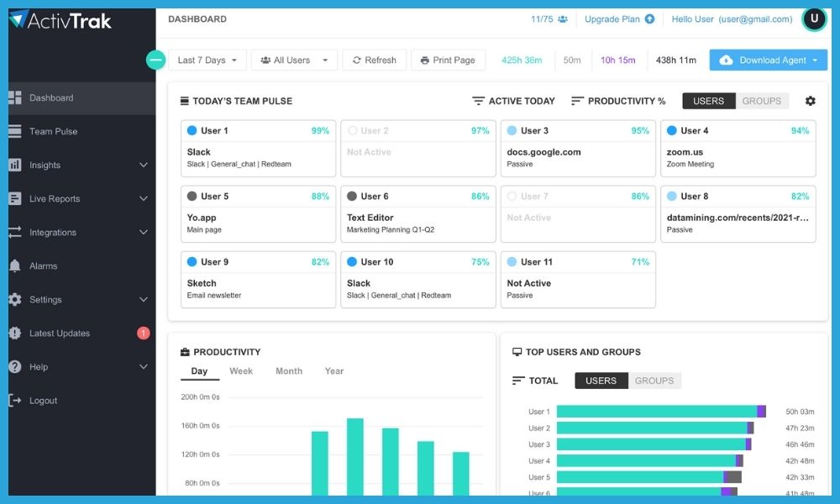Open the Total sort option

535,381
